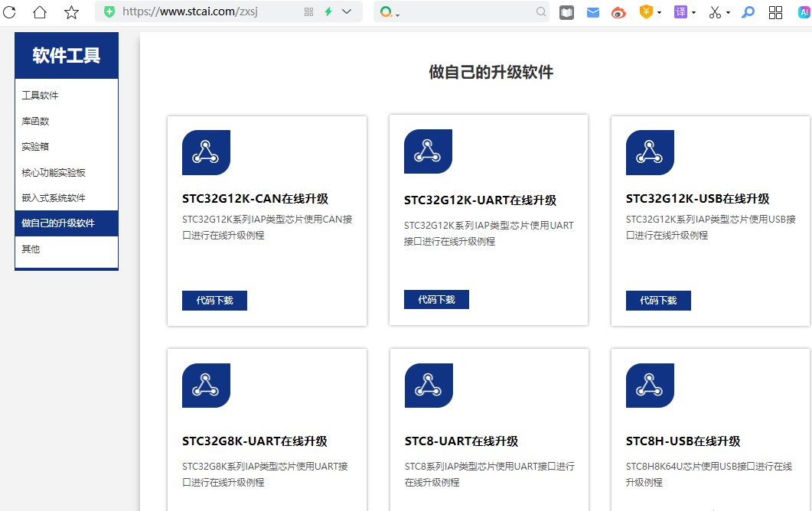Select 其他 in sidebar menu
The width and height of the screenshot is (812, 511).
click(67, 249)
